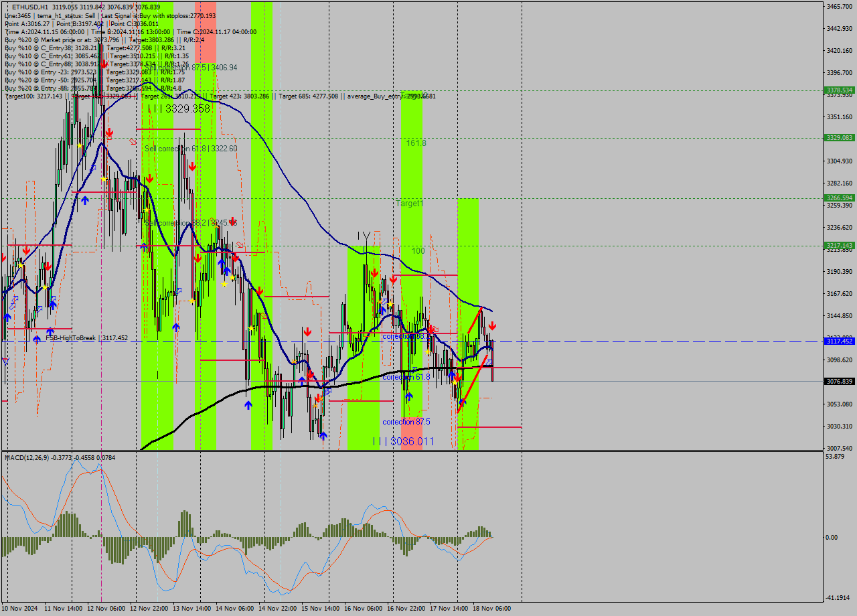Select the green 3217.143 price tag
This screenshot has height=616, width=857.
pyautogui.click(x=839, y=246)
